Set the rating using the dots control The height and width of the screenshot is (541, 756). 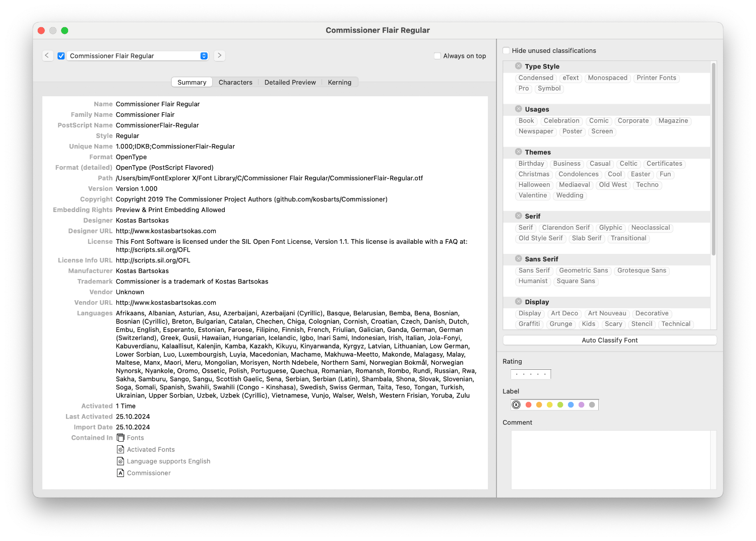click(531, 374)
